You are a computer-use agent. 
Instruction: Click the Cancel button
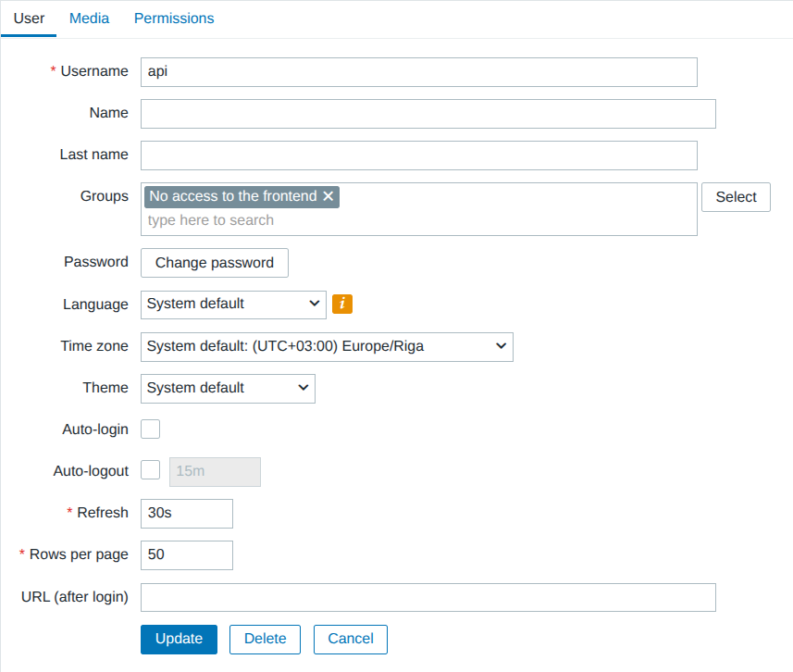(x=350, y=639)
